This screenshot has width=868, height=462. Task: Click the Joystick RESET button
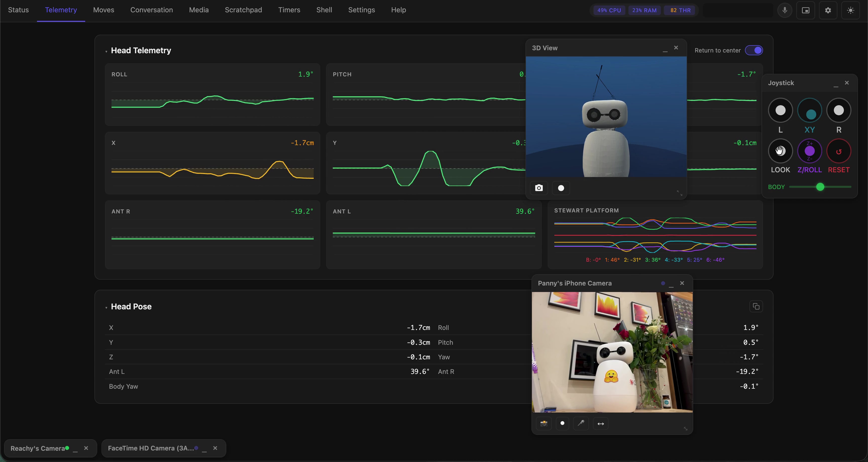click(839, 151)
